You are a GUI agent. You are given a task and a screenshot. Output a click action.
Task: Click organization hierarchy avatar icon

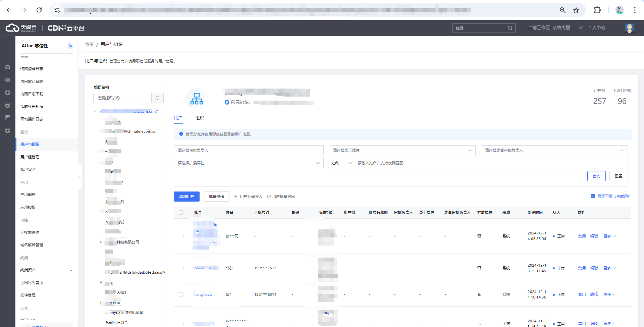pos(197,99)
